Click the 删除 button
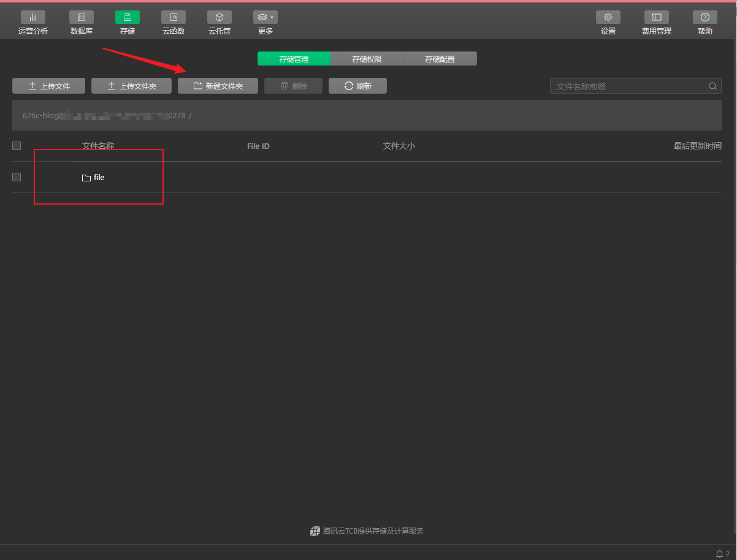 click(293, 86)
